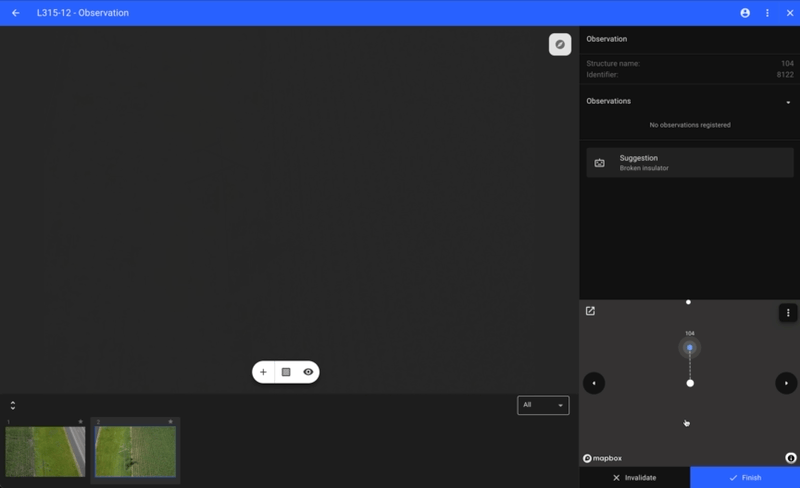Image resolution: width=800 pixels, height=488 pixels.
Task: Go to the next structure on the map
Action: (786, 383)
